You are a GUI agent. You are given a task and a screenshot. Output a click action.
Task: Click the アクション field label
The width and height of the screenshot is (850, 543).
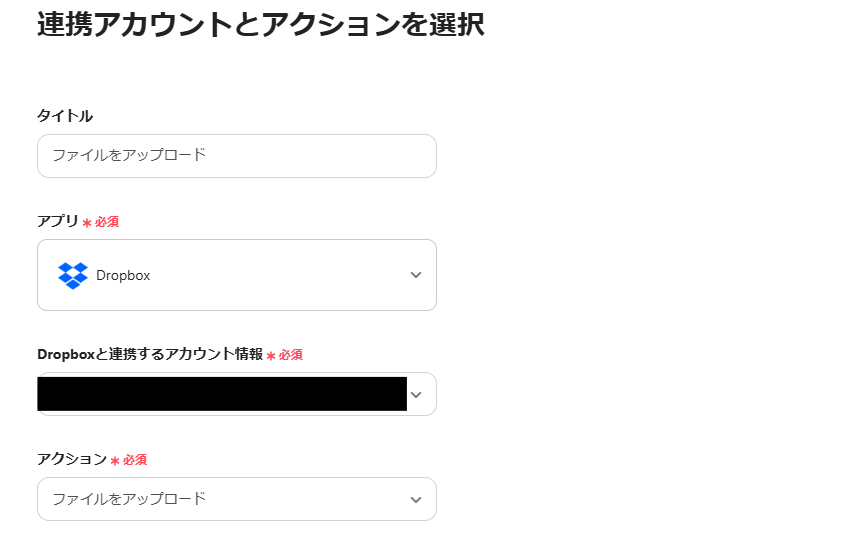point(71,459)
